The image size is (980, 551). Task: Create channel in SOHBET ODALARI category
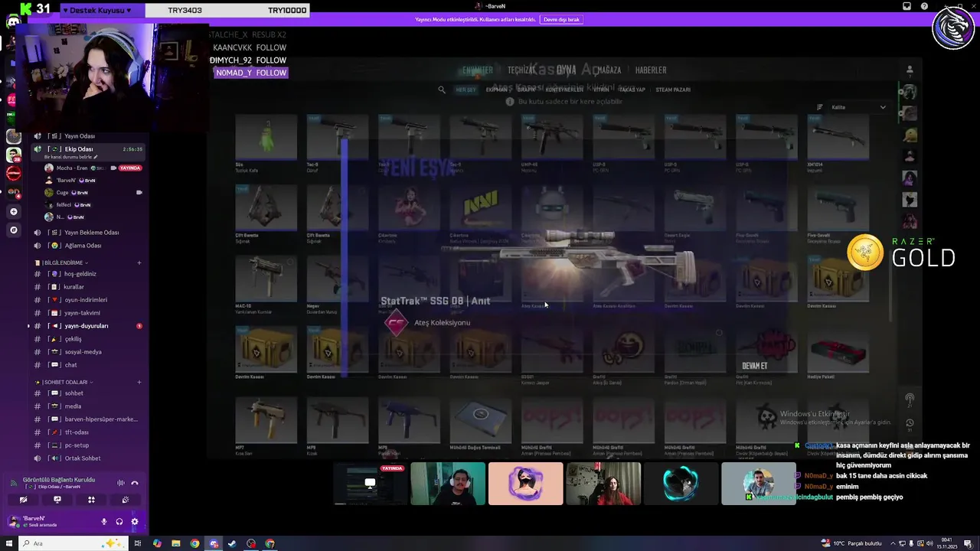pos(139,382)
